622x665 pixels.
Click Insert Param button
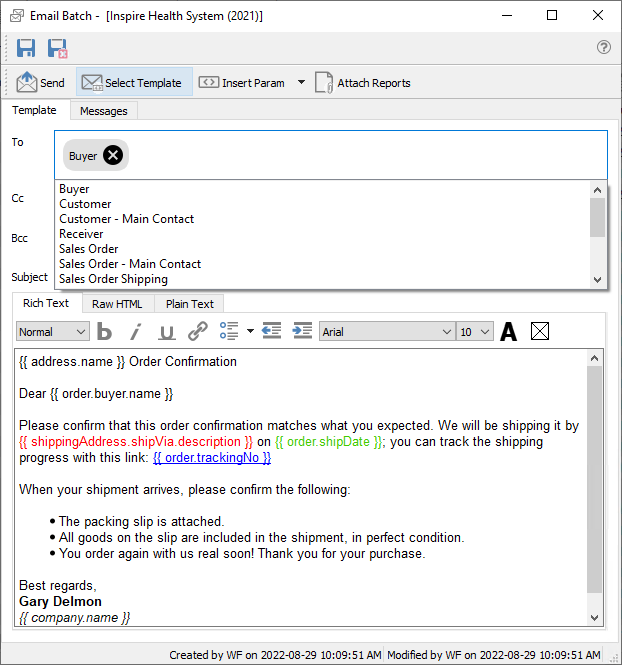point(242,83)
